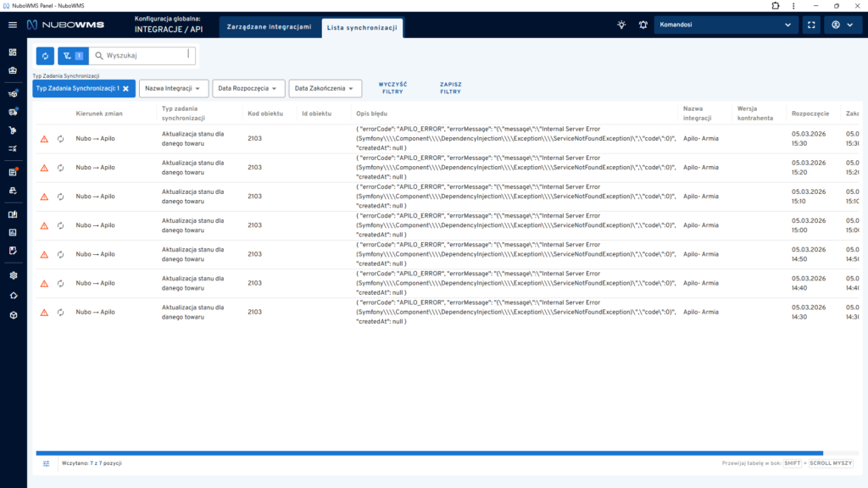Remove the Typ Zadania Synchronizacji filter chip
The image size is (868, 488).
(125, 88)
